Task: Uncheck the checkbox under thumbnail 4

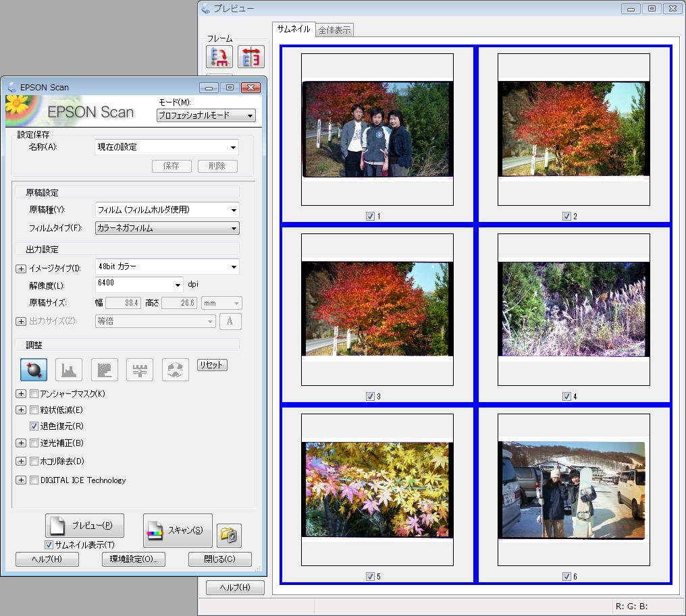Action: tap(566, 397)
